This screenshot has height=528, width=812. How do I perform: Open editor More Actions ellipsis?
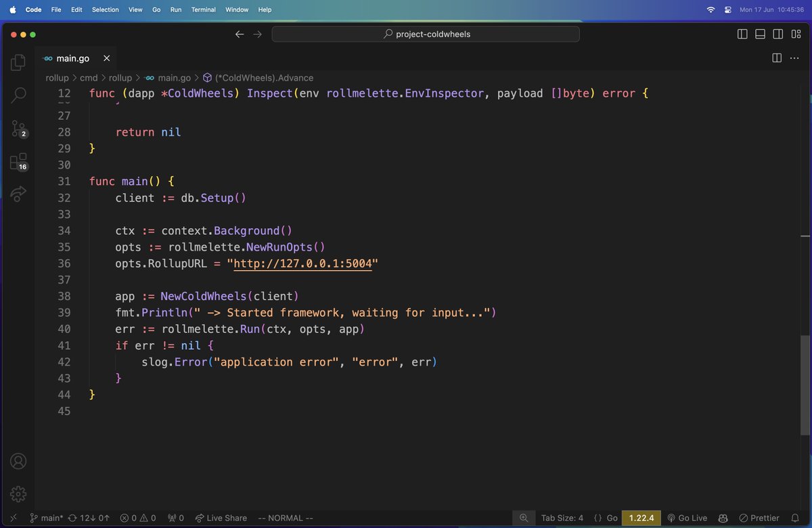(795, 58)
